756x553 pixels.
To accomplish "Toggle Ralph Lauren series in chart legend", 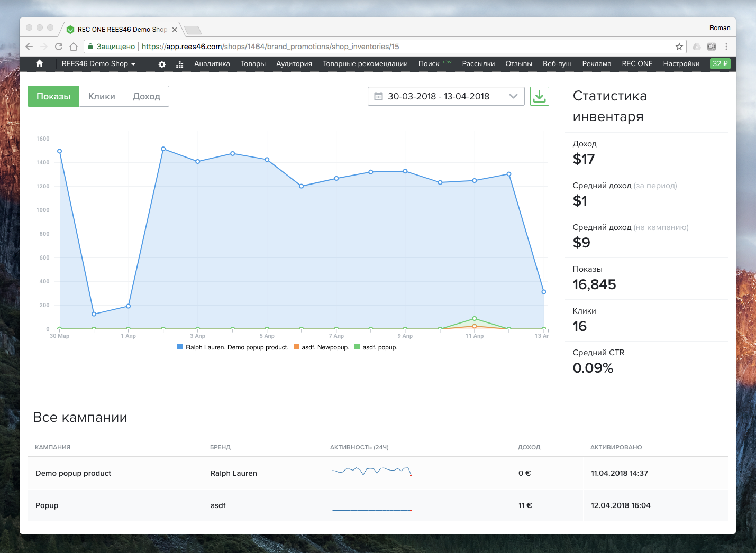I will click(233, 347).
